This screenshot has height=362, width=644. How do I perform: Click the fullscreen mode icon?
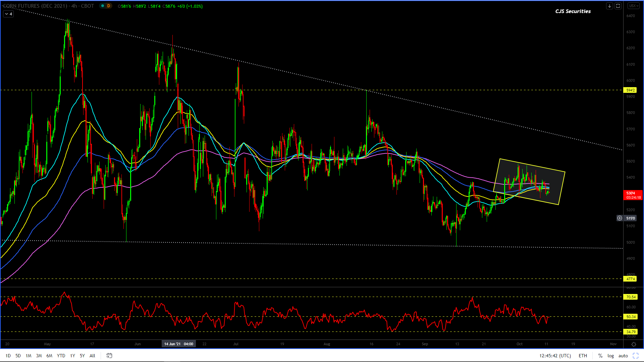(x=635, y=356)
